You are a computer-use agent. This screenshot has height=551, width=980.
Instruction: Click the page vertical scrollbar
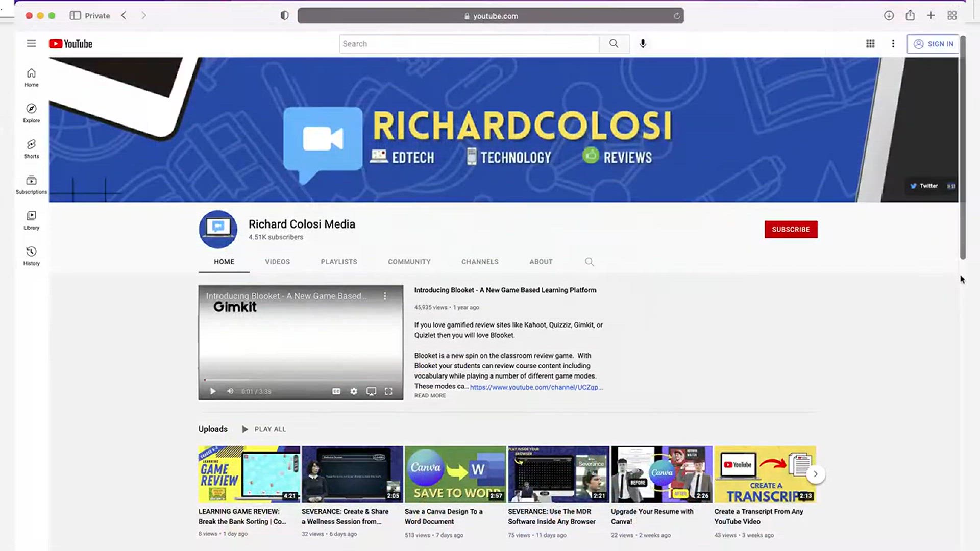963,148
